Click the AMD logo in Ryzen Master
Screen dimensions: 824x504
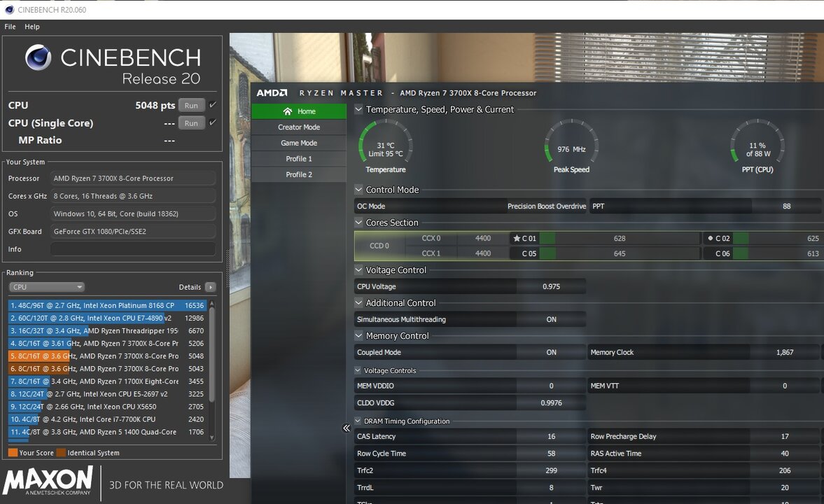(x=272, y=92)
